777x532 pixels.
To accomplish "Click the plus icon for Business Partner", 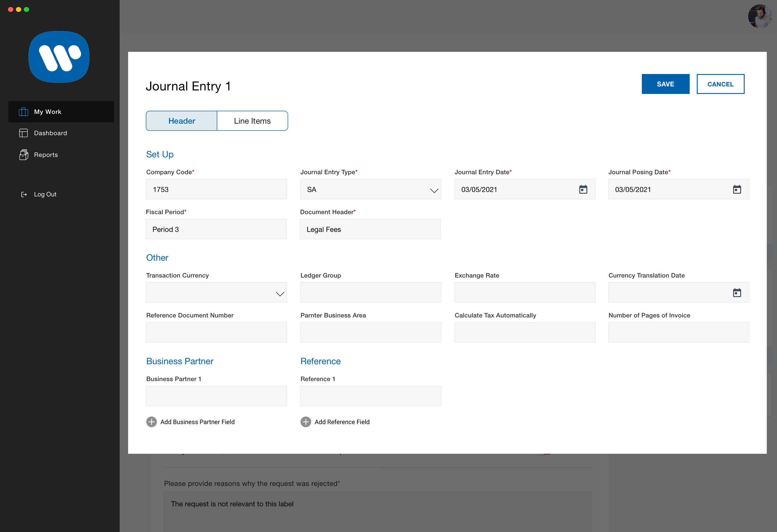I will 151,422.
